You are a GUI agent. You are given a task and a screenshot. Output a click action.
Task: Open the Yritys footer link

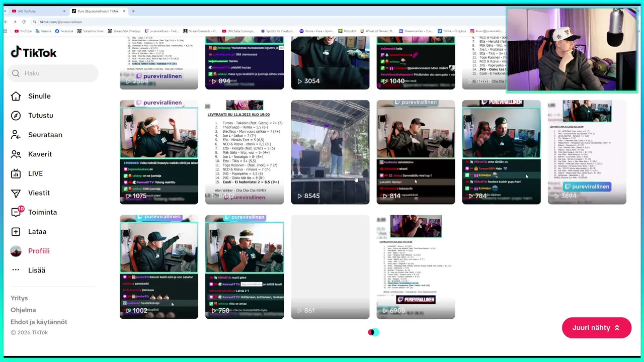pos(19,298)
